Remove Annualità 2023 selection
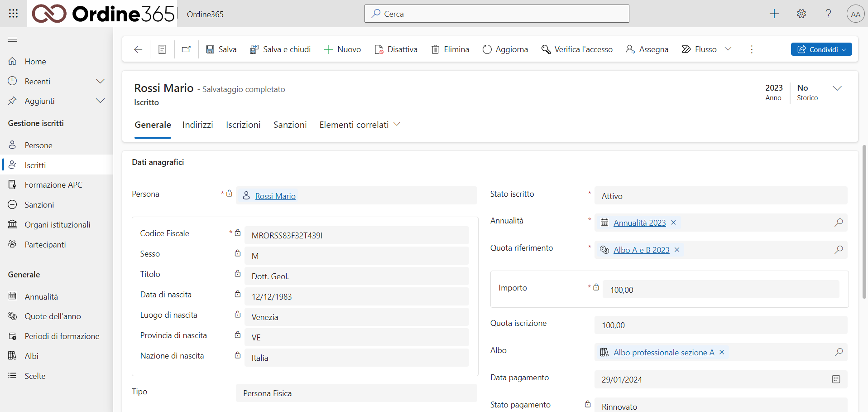 (x=673, y=223)
